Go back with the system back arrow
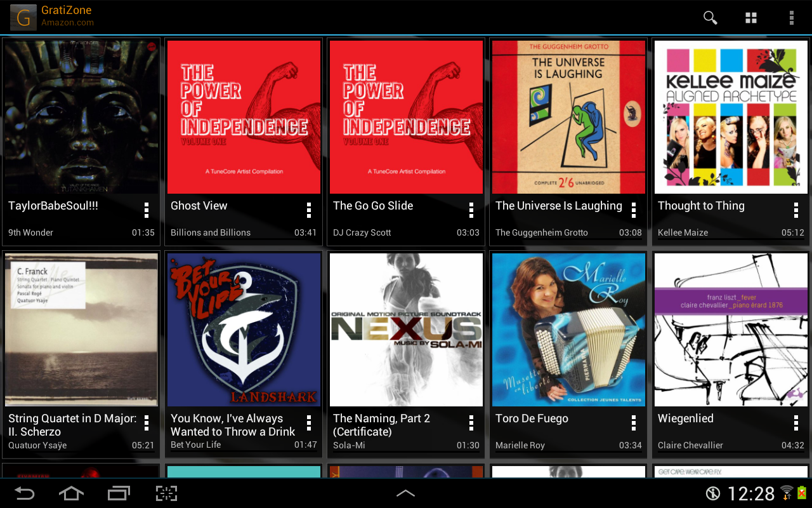Viewport: 812px width, 508px height. pyautogui.click(x=25, y=493)
